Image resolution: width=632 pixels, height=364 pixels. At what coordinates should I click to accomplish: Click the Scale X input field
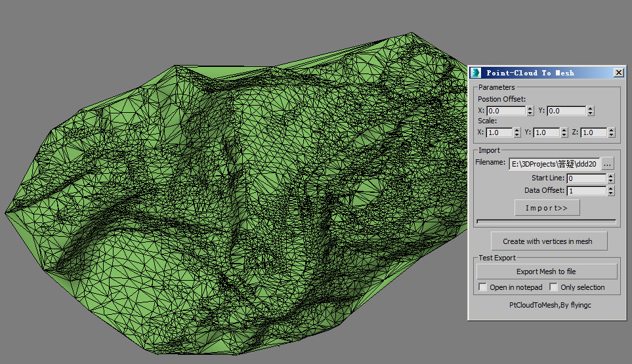coord(499,132)
